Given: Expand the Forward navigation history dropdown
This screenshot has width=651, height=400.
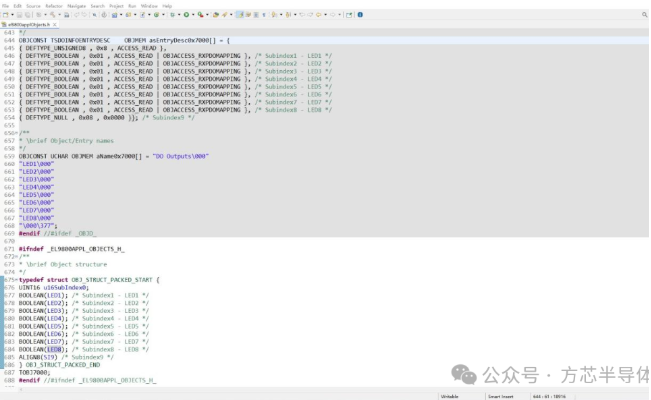Looking at the screenshot, I should pos(340,15).
